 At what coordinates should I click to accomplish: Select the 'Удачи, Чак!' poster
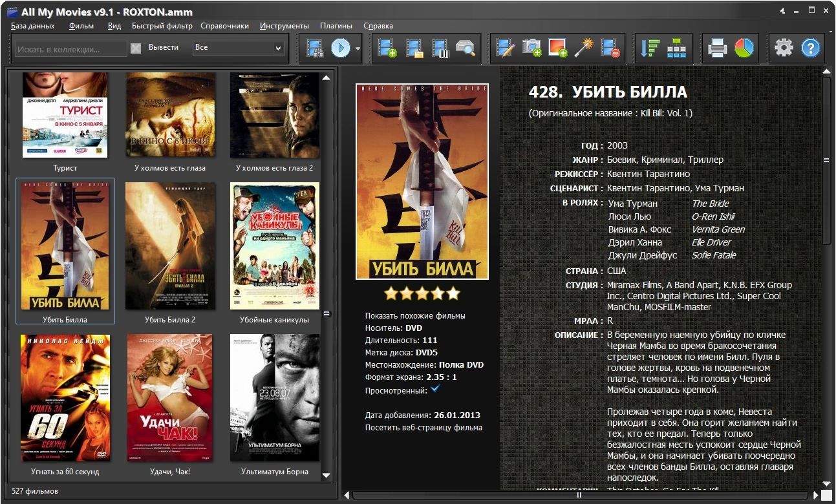coord(170,397)
